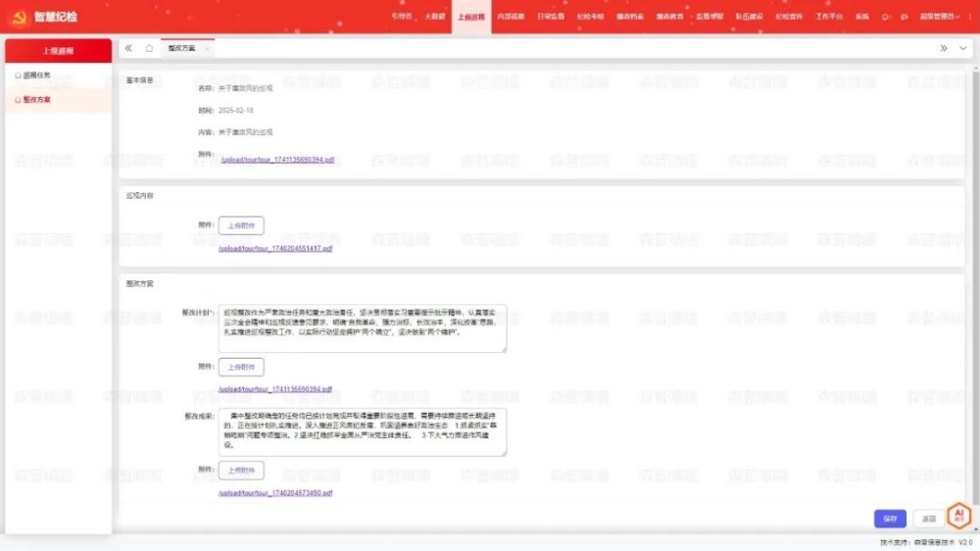Click the 内容 value text in basic info
Screen dimensions: 980x551
pos(246,132)
